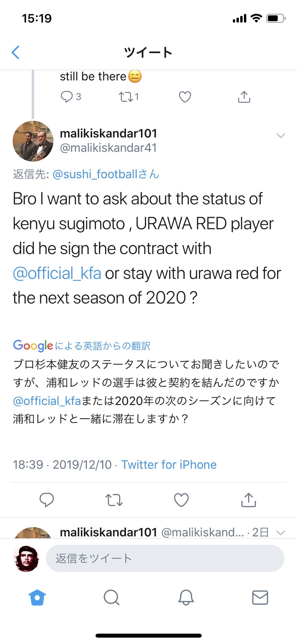This screenshot has width=297, height=644.
Task: Tap the @official_kfa mention in English tweet
Action: point(57,273)
